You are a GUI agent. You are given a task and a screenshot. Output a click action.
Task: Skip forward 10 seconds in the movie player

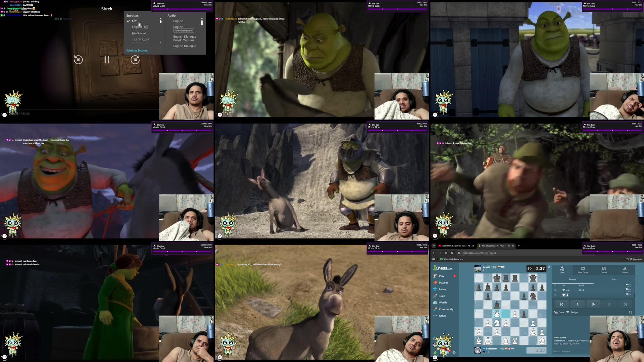[135, 60]
